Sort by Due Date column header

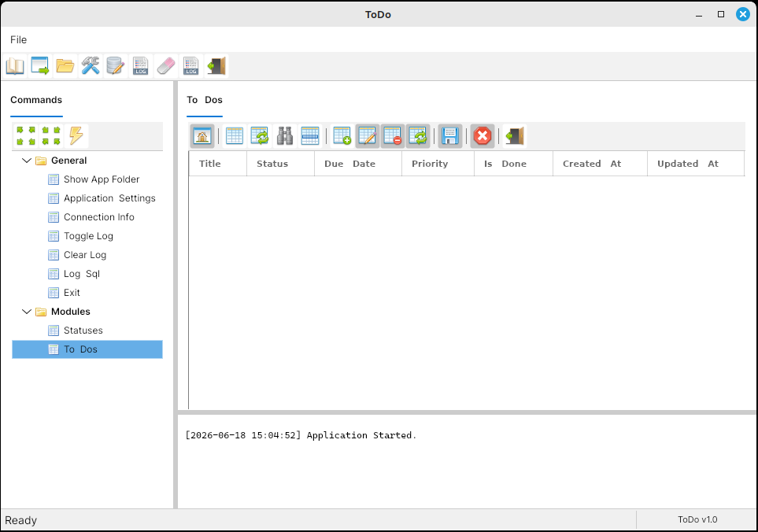358,164
